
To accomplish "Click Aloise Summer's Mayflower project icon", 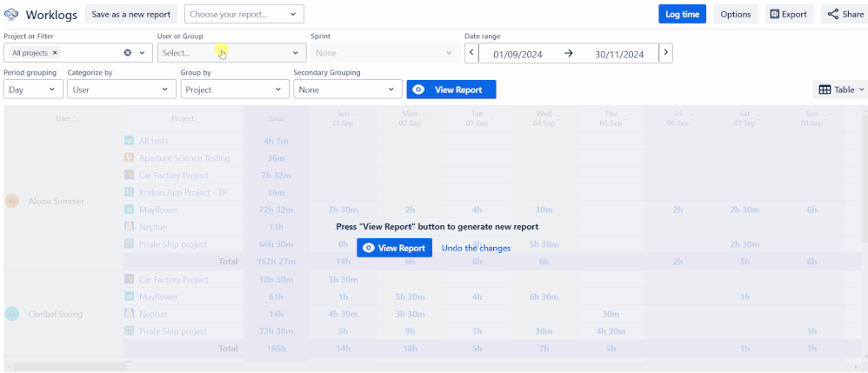I will coord(129,210).
